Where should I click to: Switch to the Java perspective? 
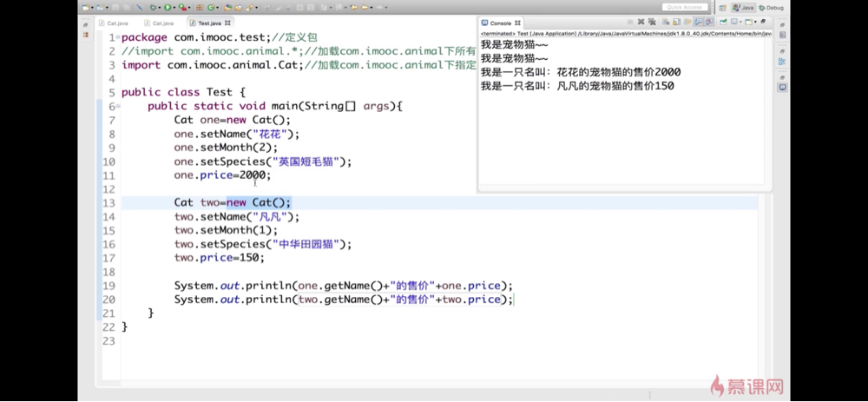click(x=744, y=8)
